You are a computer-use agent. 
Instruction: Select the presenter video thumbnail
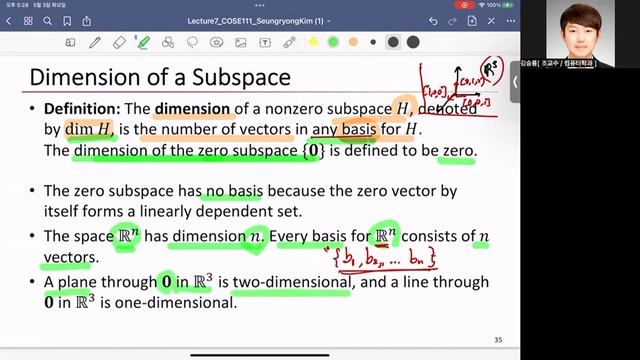[580, 33]
